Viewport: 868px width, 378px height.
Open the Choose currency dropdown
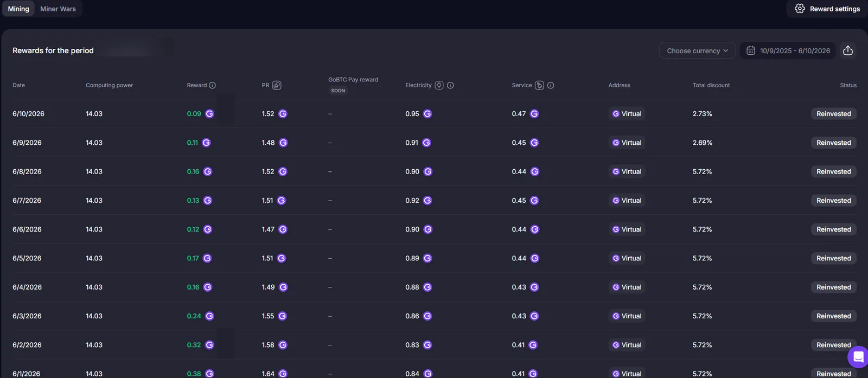(x=697, y=50)
